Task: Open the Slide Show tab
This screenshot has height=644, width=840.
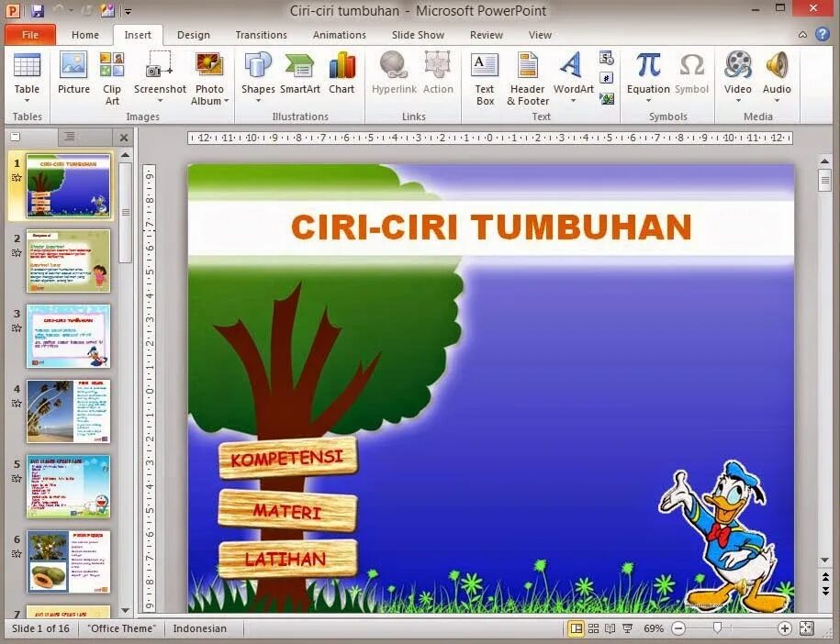Action: [x=418, y=35]
